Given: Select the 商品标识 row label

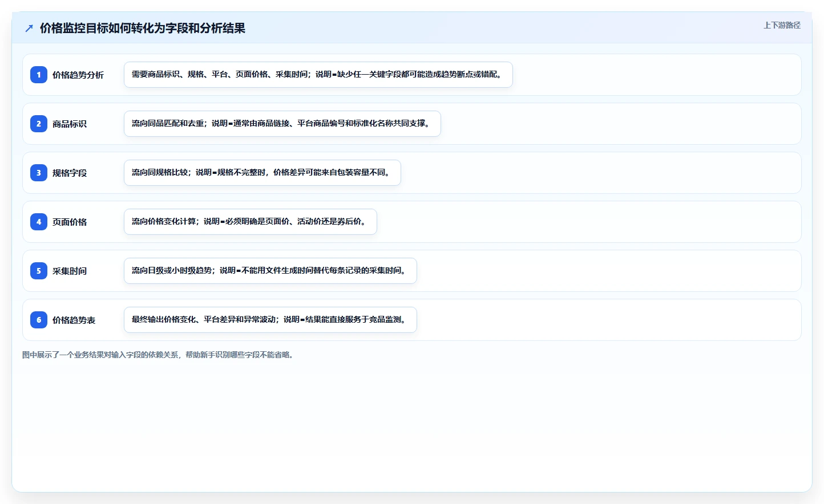Looking at the screenshot, I should coord(70,124).
